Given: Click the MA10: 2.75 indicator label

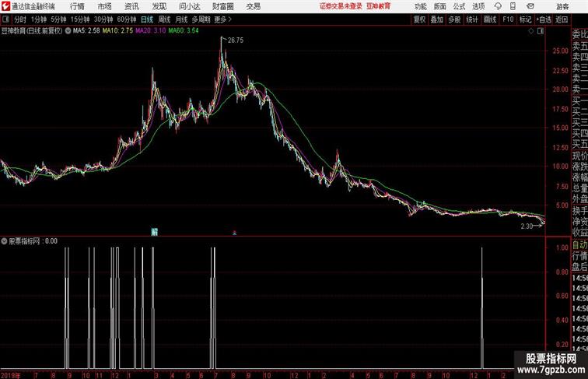Looking at the screenshot, I should pyautogui.click(x=117, y=31).
